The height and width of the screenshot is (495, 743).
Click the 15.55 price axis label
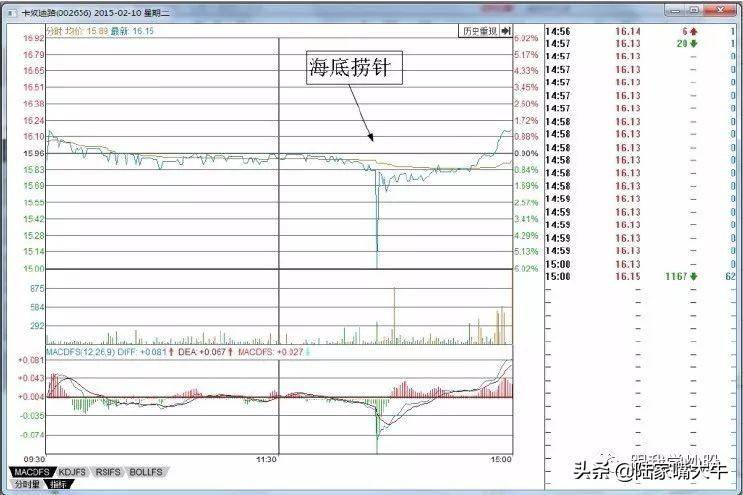click(34, 203)
